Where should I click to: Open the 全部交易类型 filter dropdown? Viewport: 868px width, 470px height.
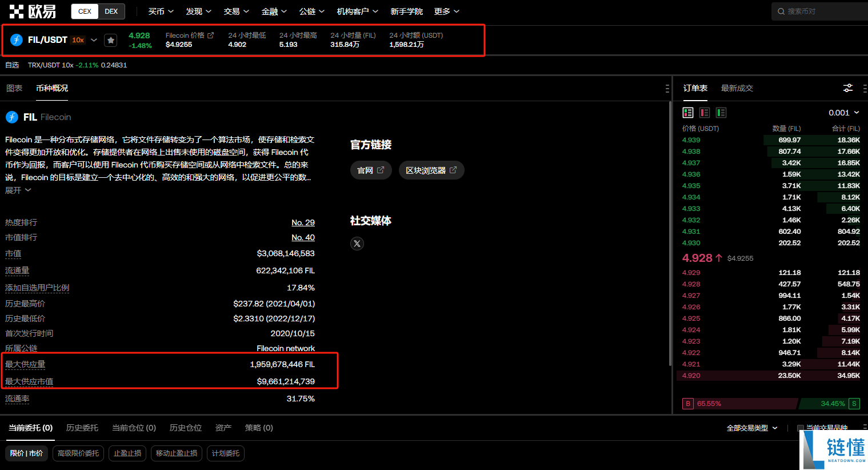[752, 428]
